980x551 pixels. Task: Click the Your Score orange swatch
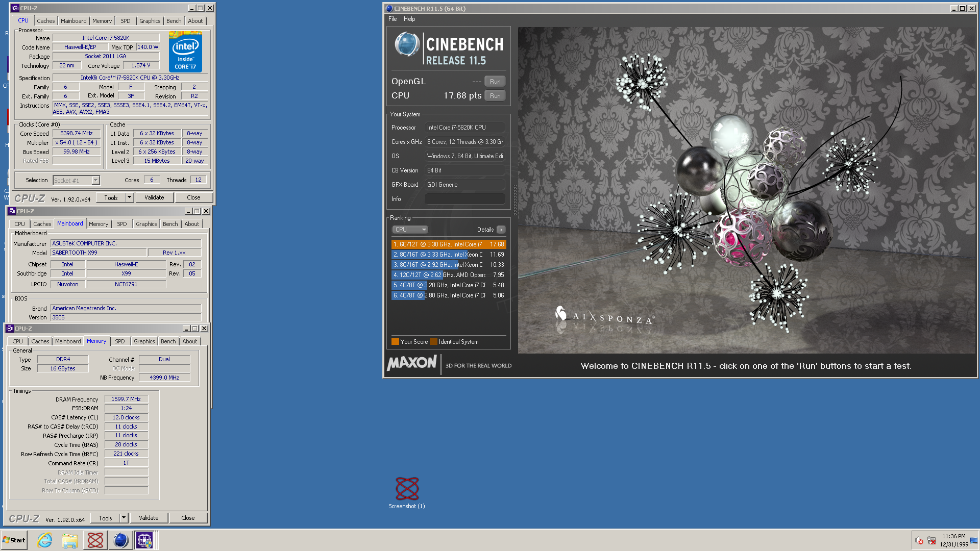click(x=395, y=342)
